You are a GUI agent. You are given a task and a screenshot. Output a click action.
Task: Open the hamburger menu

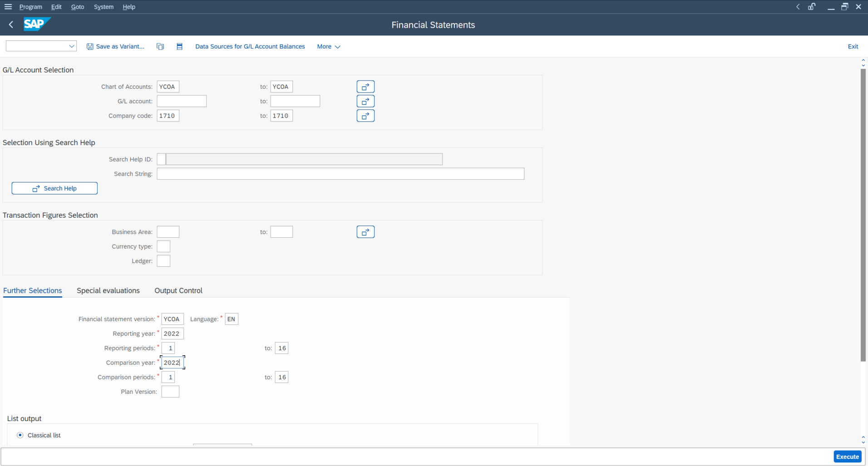coord(8,6)
